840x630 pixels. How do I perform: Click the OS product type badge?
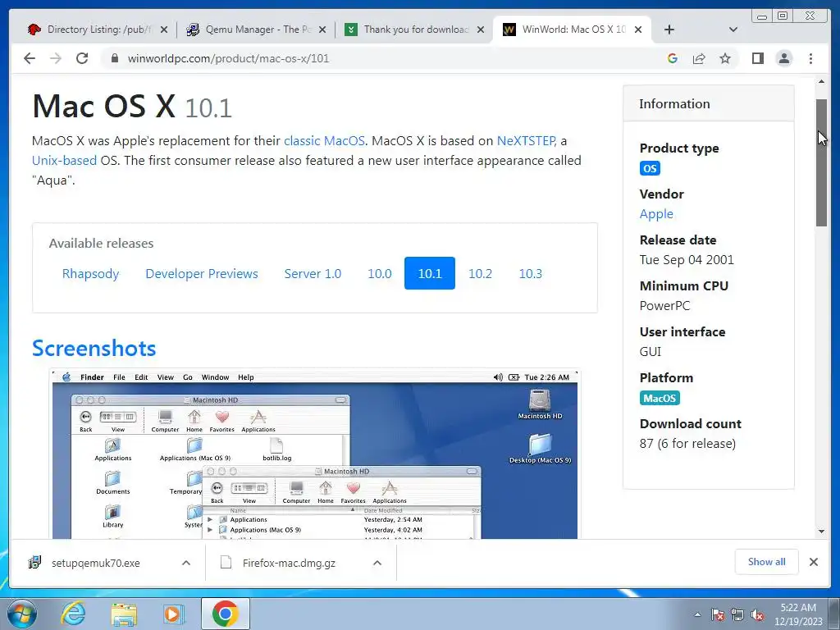[x=650, y=168]
